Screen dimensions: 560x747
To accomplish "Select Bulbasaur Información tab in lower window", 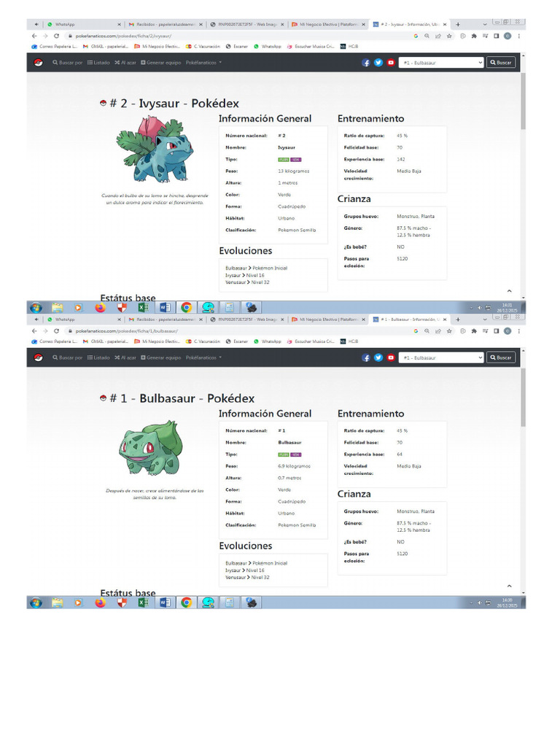I will (x=408, y=320).
